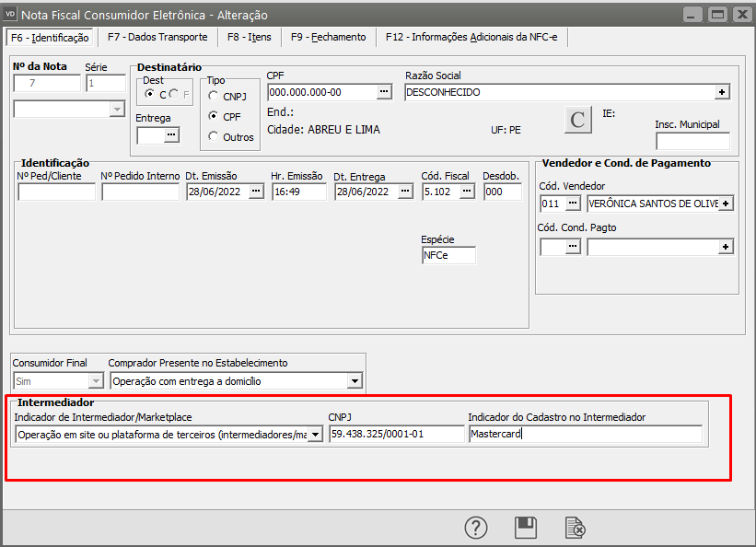Click the save floppy disk icon
The height and width of the screenshot is (547, 756).
coord(526,528)
